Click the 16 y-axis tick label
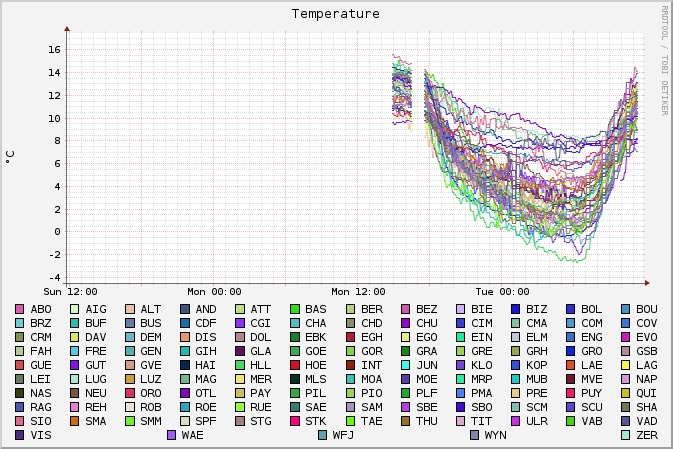 pos(55,50)
